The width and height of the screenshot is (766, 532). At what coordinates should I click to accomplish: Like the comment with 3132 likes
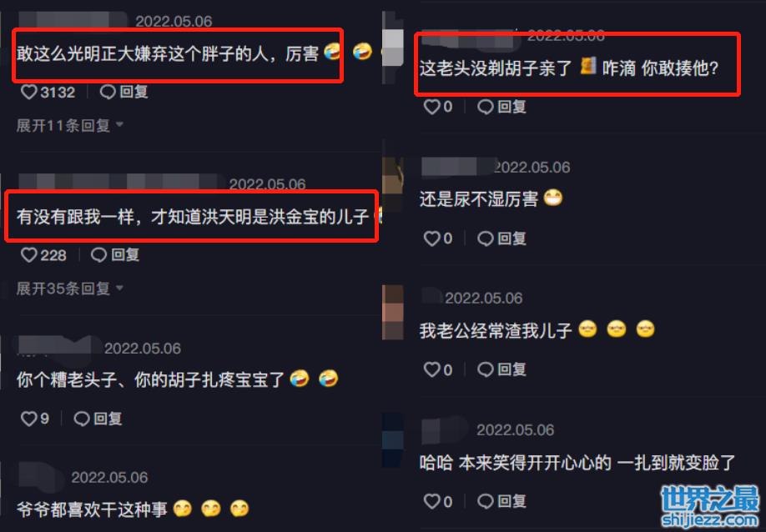[x=29, y=92]
